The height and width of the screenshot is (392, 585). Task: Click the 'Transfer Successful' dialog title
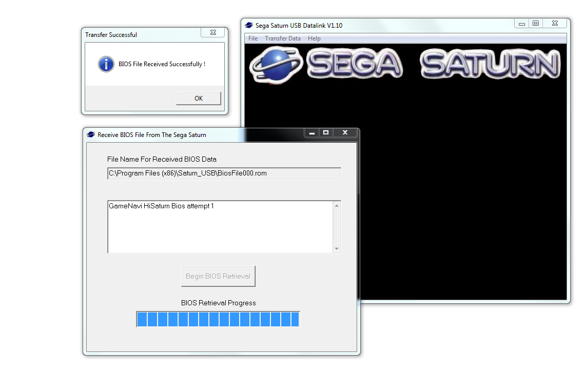(111, 35)
